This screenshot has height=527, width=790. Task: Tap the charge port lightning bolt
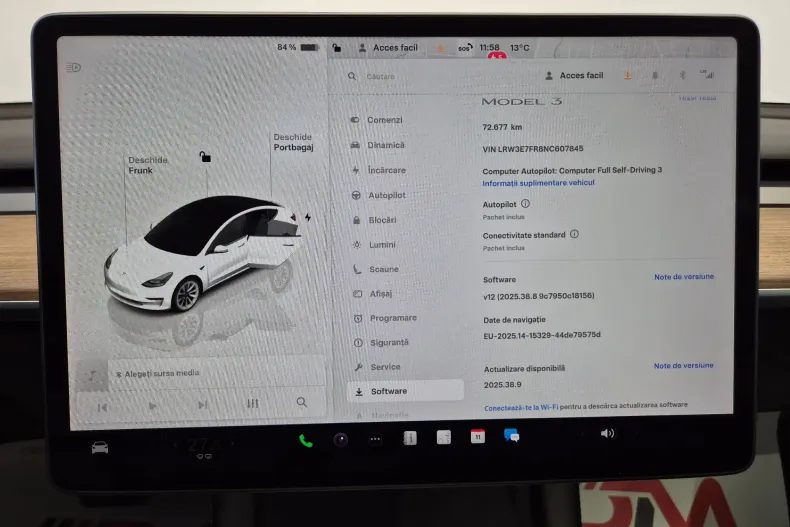pos(308,217)
